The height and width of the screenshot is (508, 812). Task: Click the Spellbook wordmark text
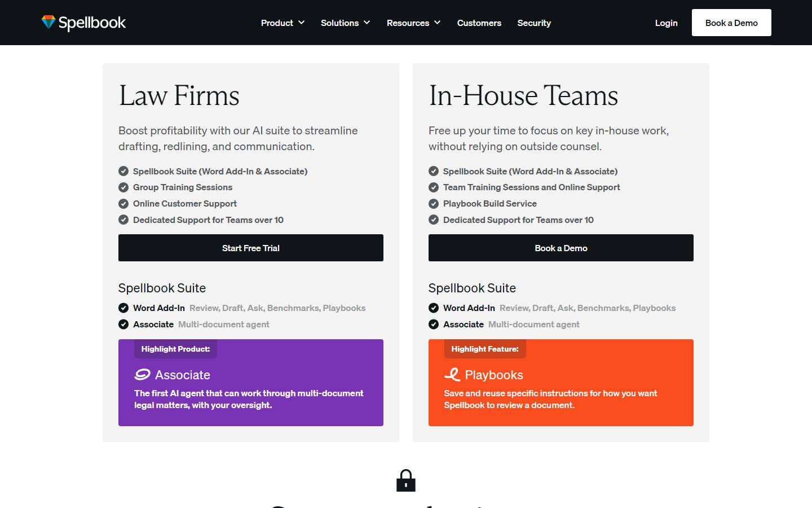(x=92, y=23)
